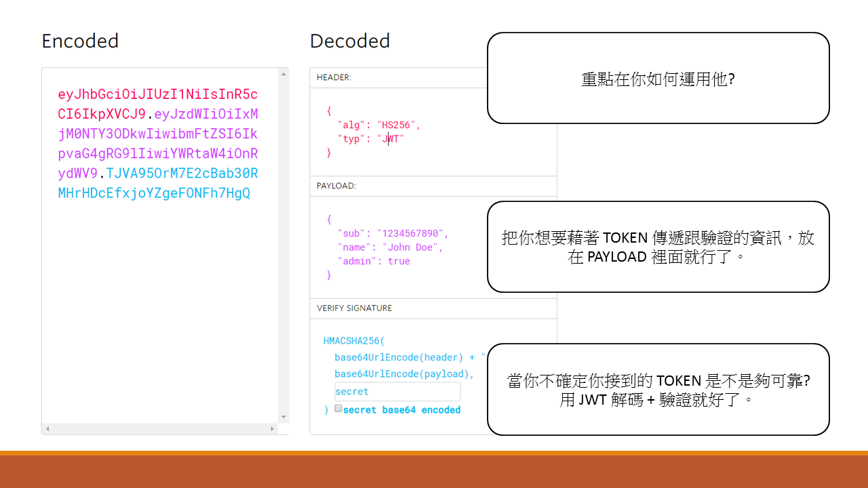This screenshot has width=868, height=488.
Task: Click the secret key input field
Action: click(x=397, y=392)
